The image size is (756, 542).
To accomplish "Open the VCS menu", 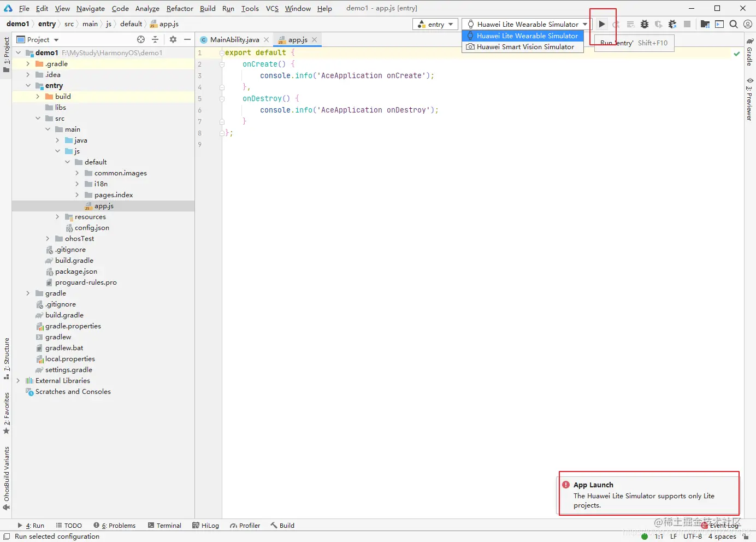I will [272, 8].
